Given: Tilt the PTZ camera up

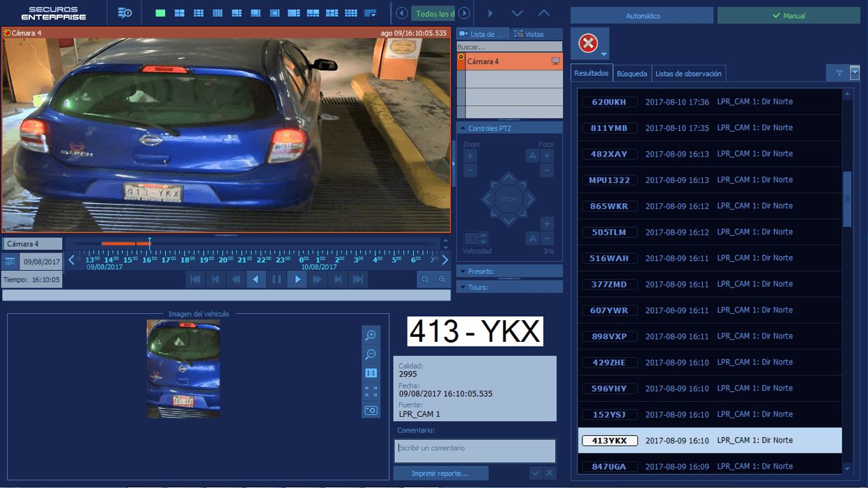Looking at the screenshot, I should (509, 179).
